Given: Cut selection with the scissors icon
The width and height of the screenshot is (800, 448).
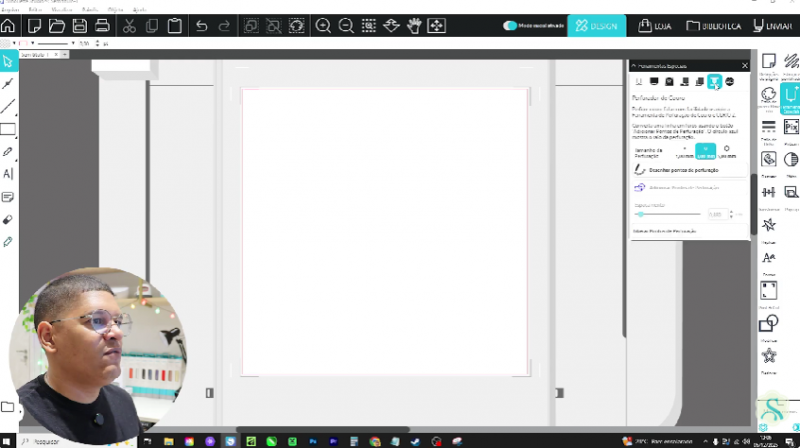Looking at the screenshot, I should tap(129, 26).
